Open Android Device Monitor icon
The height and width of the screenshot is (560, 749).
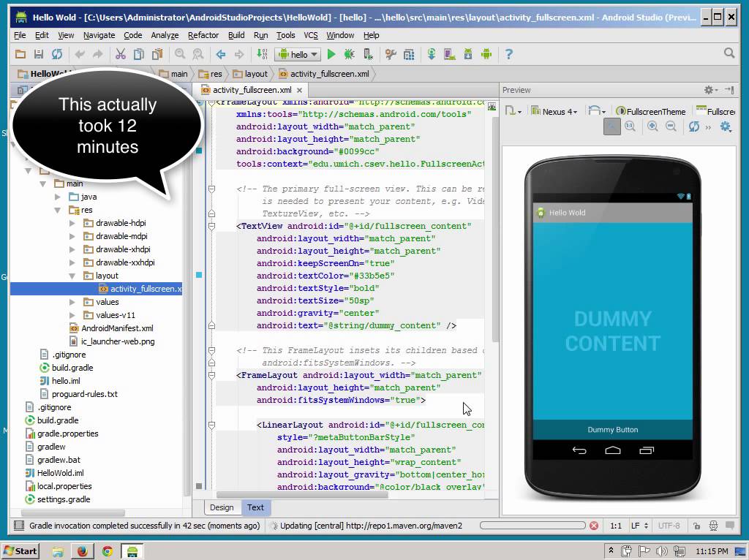coord(486,54)
